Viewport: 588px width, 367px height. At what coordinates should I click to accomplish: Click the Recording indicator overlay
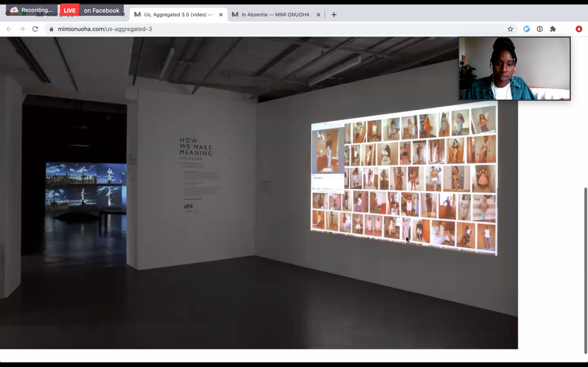[32, 10]
